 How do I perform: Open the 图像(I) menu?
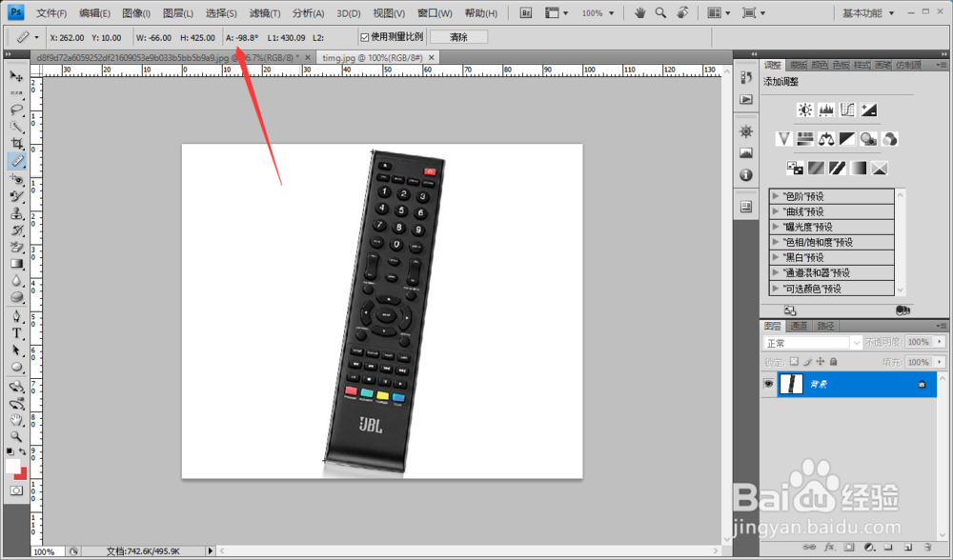tap(136, 12)
